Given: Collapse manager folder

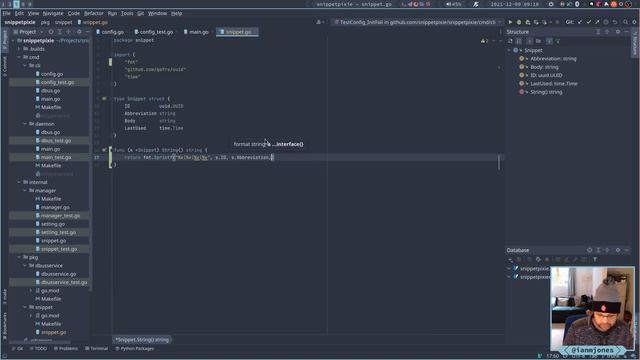Looking at the screenshot, I should pos(25,191).
